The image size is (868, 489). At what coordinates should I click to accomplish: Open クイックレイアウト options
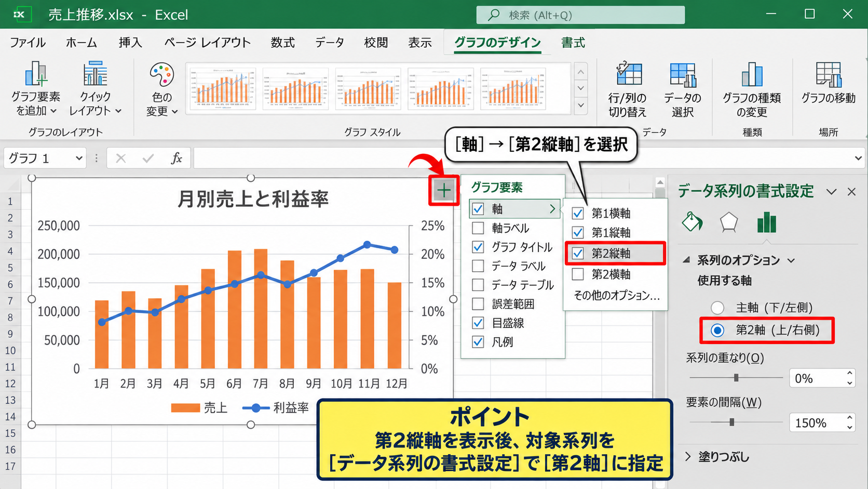point(96,88)
